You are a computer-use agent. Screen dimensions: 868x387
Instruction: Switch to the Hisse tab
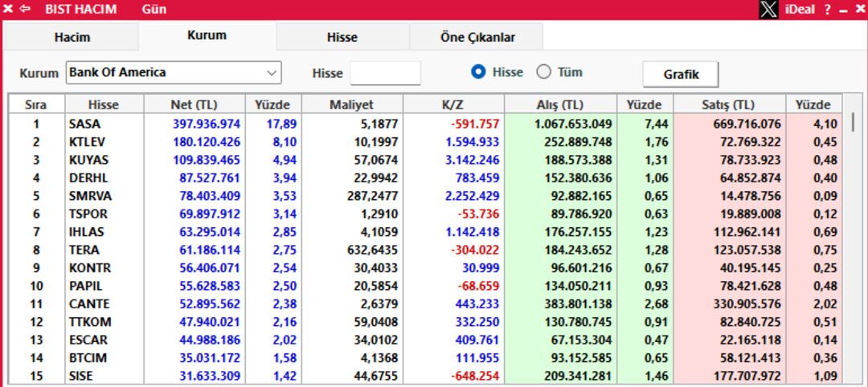point(342,38)
